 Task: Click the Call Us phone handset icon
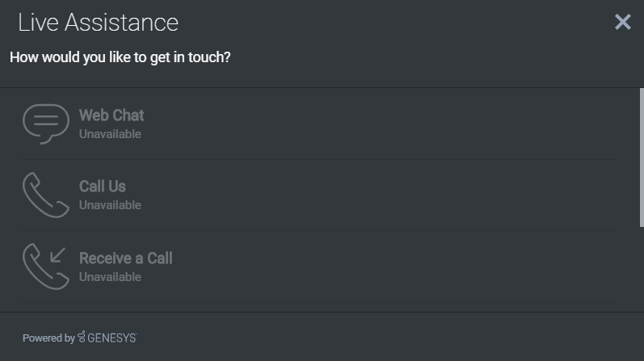tap(45, 195)
